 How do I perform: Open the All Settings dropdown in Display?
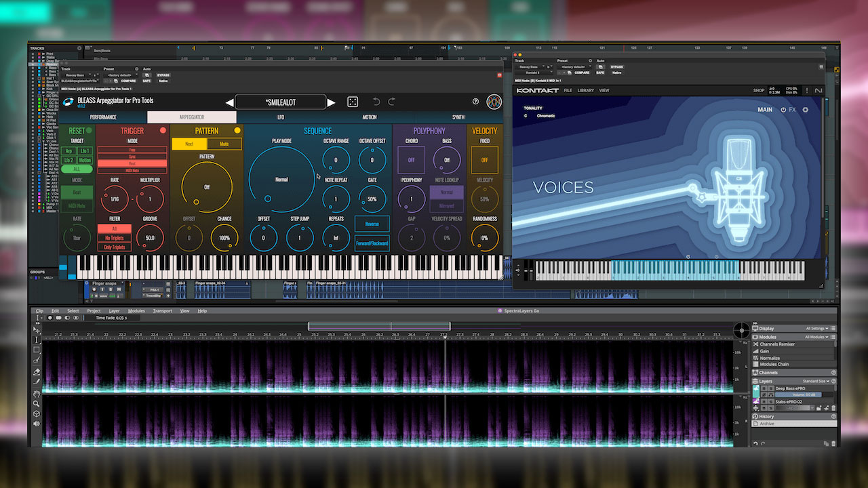pos(817,328)
